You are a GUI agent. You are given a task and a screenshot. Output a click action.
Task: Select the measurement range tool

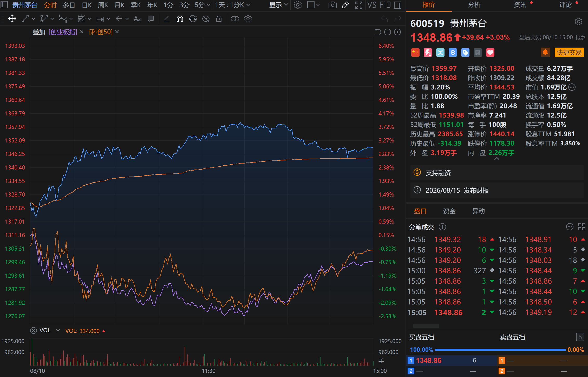pyautogui.click(x=100, y=19)
